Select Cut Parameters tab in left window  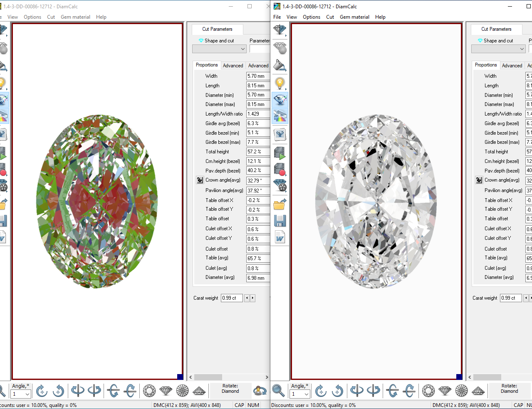217,29
